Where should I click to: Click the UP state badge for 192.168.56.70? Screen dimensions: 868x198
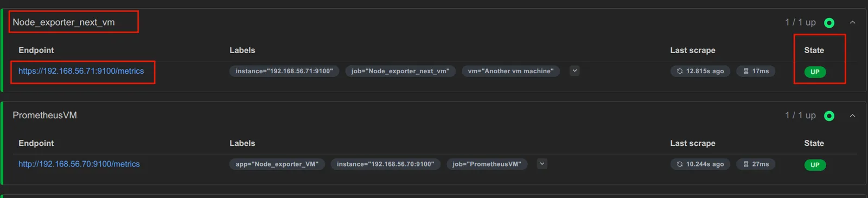[x=815, y=165]
